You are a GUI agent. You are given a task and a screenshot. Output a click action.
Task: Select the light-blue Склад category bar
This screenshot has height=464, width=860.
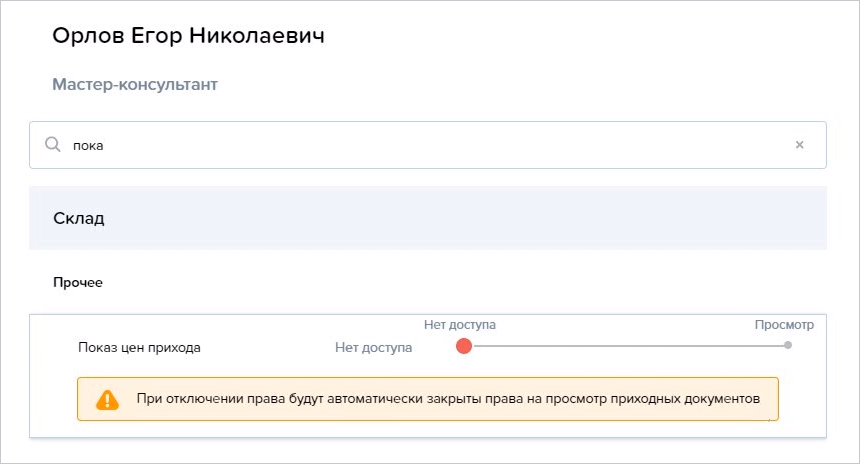pyautogui.click(x=428, y=218)
